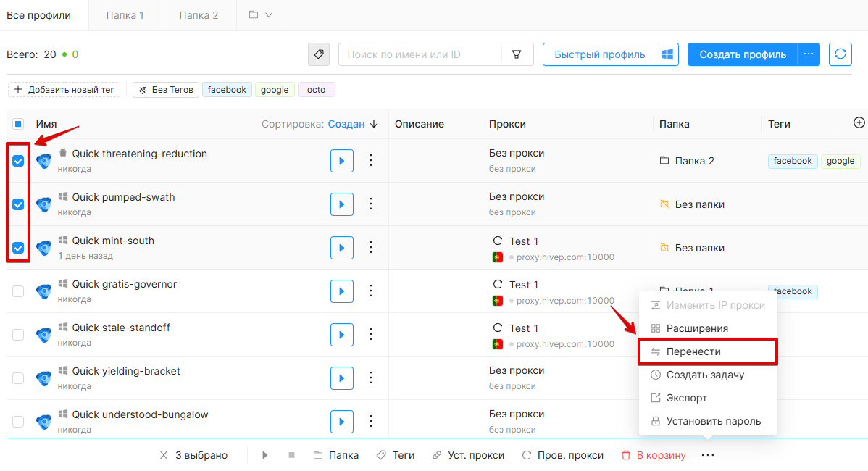Switch to the Папка 2 tab
868x471 pixels.
(x=199, y=15)
